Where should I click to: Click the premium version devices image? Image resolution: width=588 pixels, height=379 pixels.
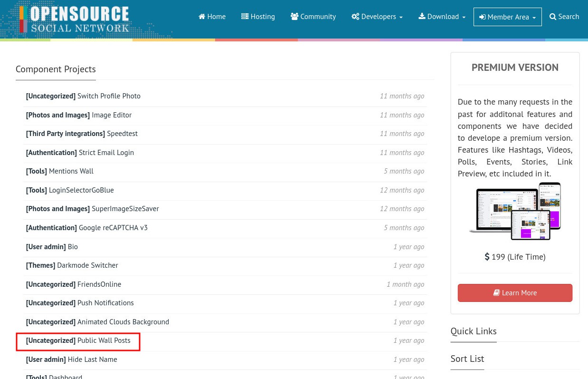[x=515, y=212]
